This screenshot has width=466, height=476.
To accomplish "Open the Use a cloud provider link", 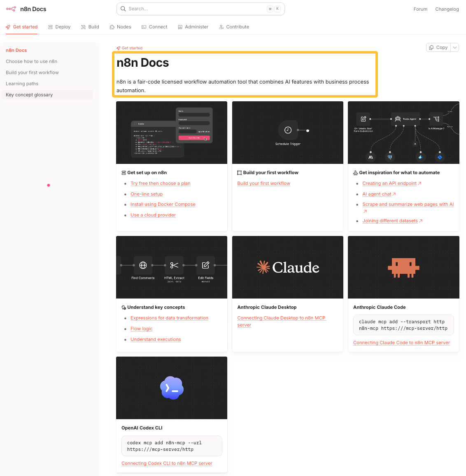I will 153,215.
